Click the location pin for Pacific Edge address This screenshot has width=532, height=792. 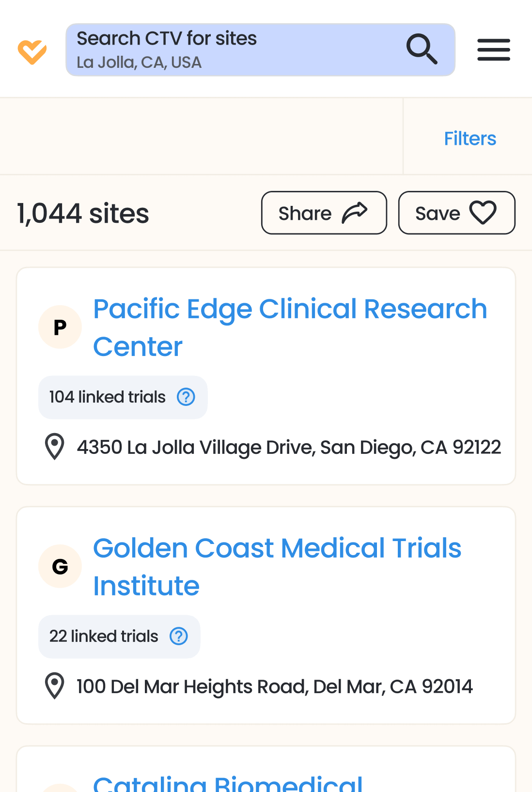[55, 446]
